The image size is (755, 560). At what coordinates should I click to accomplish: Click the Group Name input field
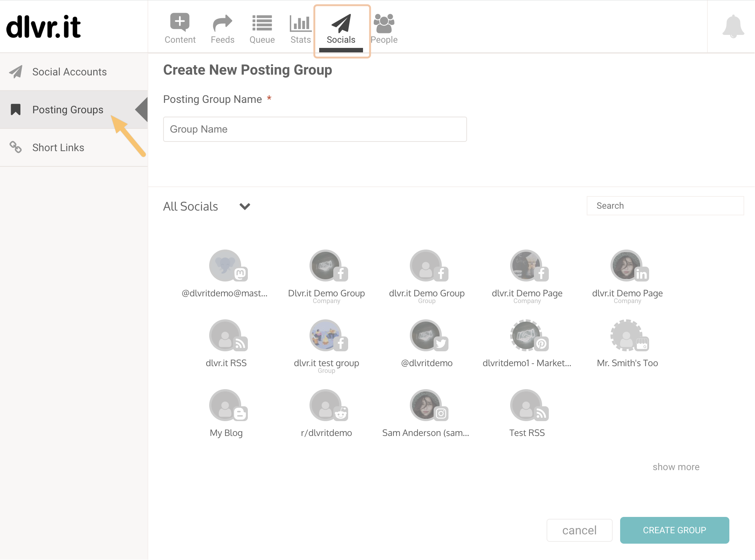(315, 129)
